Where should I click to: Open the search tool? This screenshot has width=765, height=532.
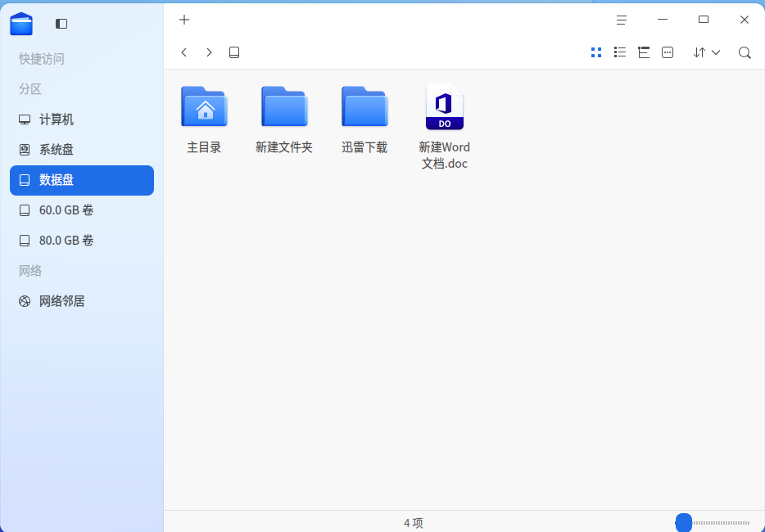pos(745,52)
